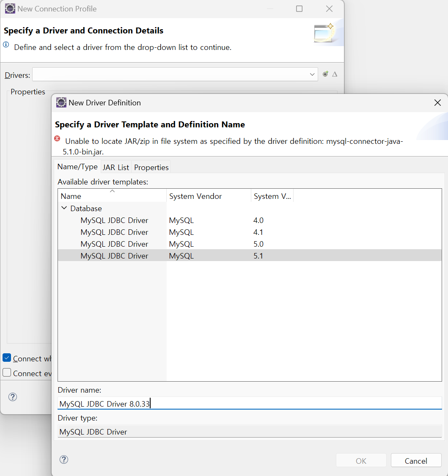Click the blue info icon near Define message
Image resolution: width=448 pixels, height=476 pixels.
tap(6, 44)
